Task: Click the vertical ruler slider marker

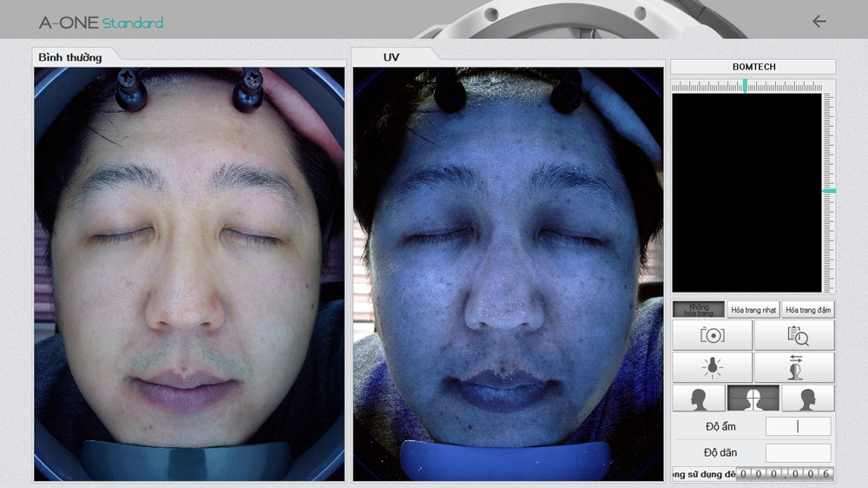Action: point(829,190)
